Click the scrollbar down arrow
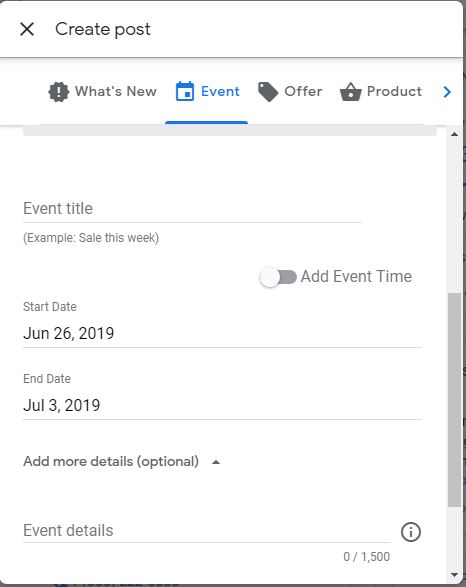 click(454, 575)
